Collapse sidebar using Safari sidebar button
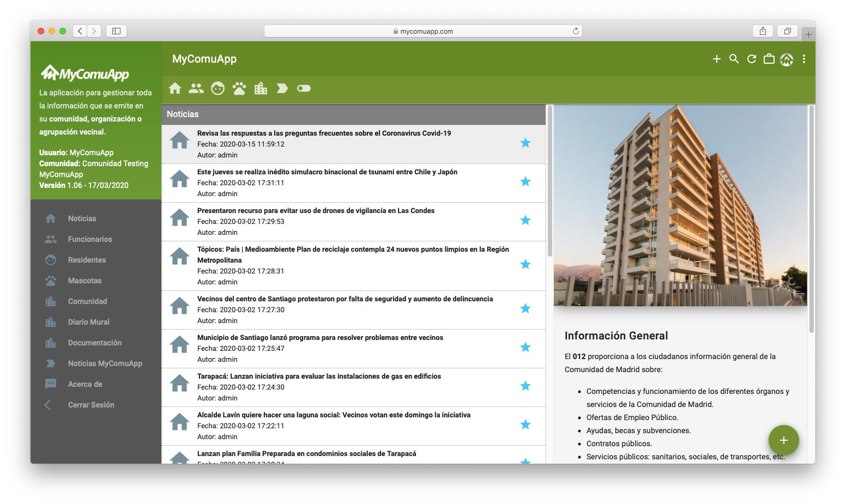 (x=116, y=31)
